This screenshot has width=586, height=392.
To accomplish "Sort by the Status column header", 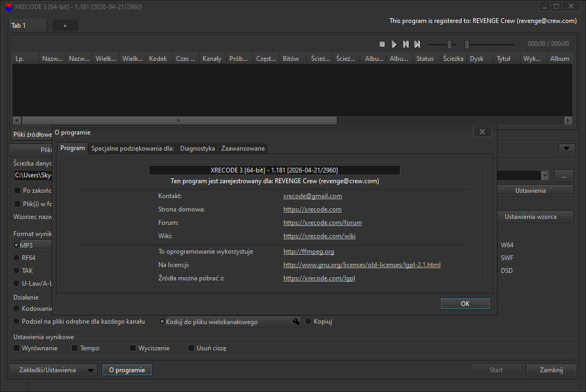I will click(427, 59).
